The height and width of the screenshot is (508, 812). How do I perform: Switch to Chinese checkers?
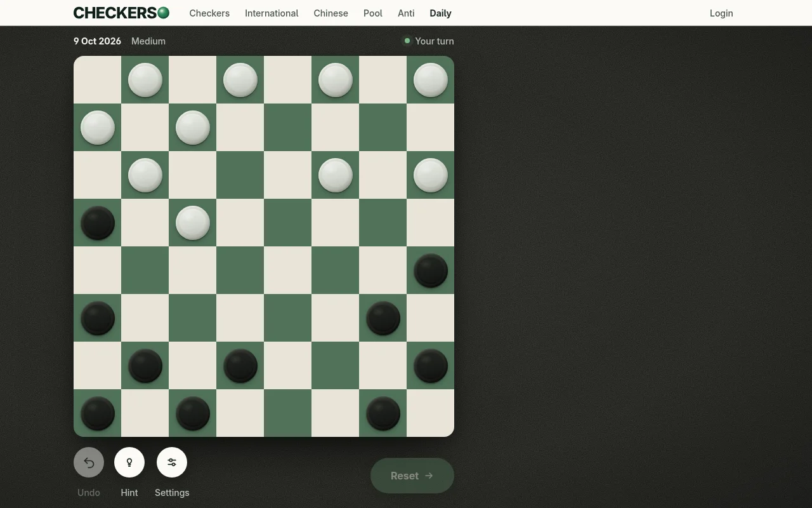click(x=331, y=13)
